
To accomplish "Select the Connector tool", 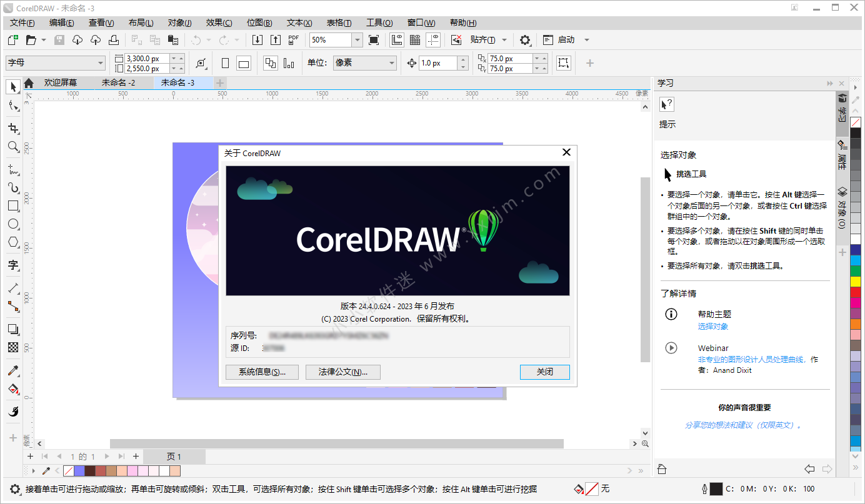I will [x=13, y=306].
